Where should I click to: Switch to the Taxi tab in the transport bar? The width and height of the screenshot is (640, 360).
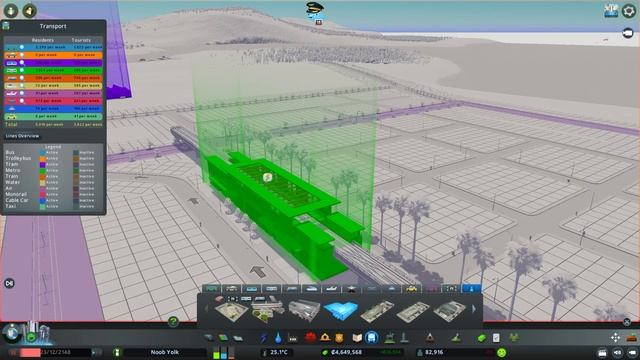point(411,289)
